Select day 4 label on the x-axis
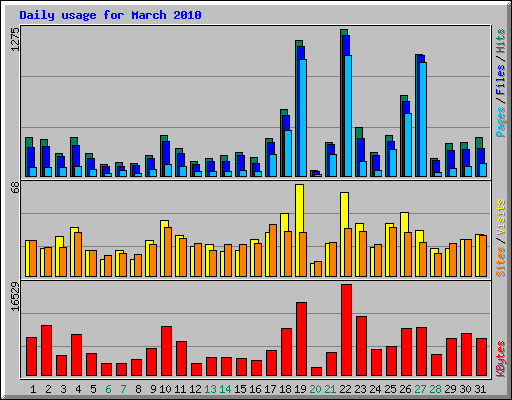The image size is (512, 400). pyautogui.click(x=78, y=389)
